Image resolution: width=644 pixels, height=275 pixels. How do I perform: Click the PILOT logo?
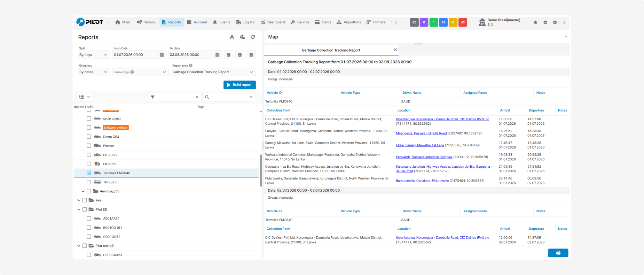click(x=90, y=22)
